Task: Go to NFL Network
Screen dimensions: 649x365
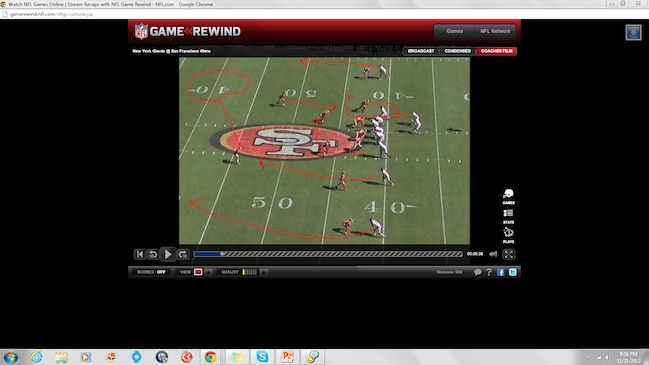Action: (495, 31)
